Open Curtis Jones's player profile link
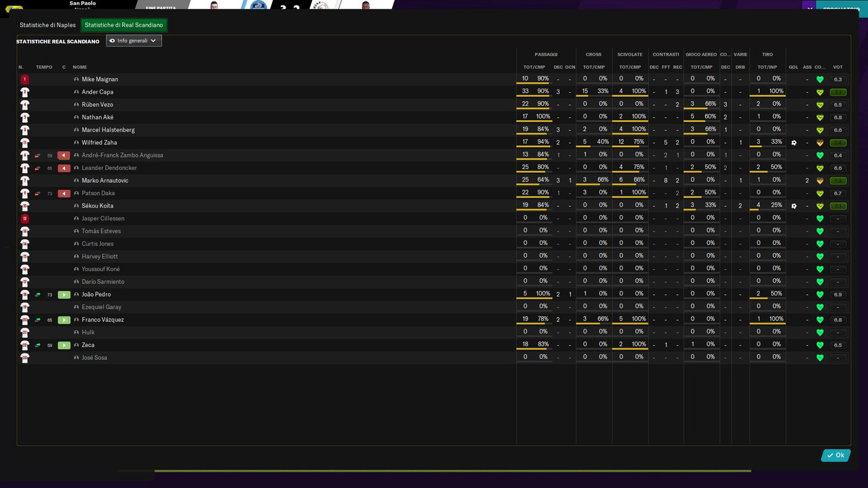The height and width of the screenshot is (488, 868). pos(98,244)
